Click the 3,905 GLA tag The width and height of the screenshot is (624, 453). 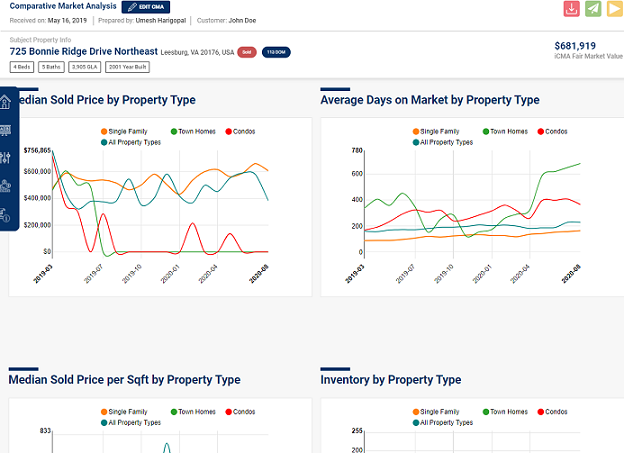coord(85,67)
